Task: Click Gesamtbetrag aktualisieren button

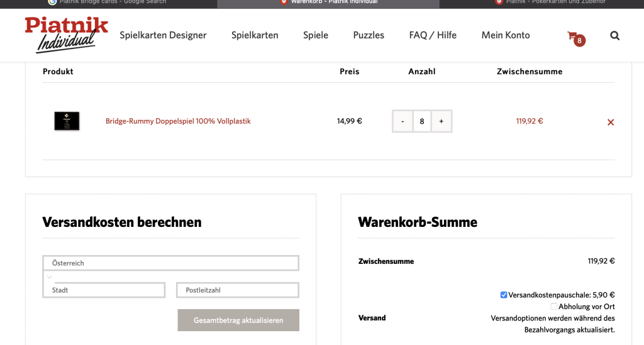Action: 238,320
